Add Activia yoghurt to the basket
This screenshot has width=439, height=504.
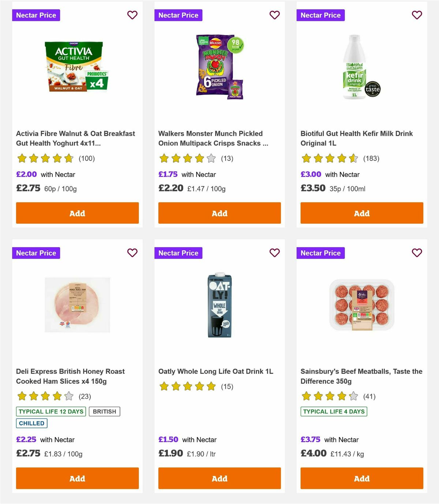click(x=77, y=213)
